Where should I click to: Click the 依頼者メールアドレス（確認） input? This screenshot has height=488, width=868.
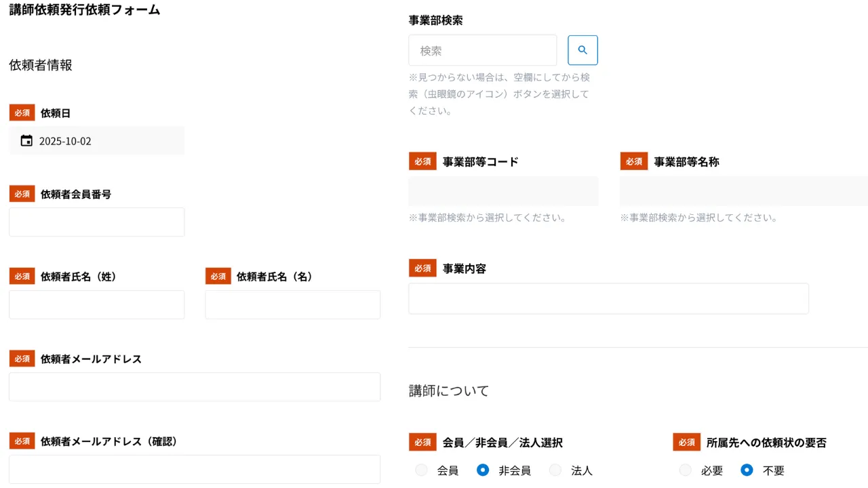click(x=194, y=469)
